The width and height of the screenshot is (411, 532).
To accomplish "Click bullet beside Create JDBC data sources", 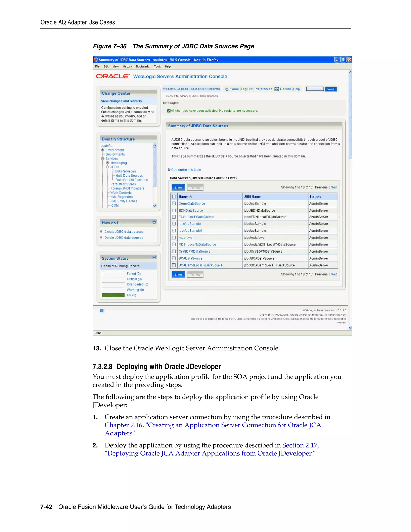I will pos(102,232).
